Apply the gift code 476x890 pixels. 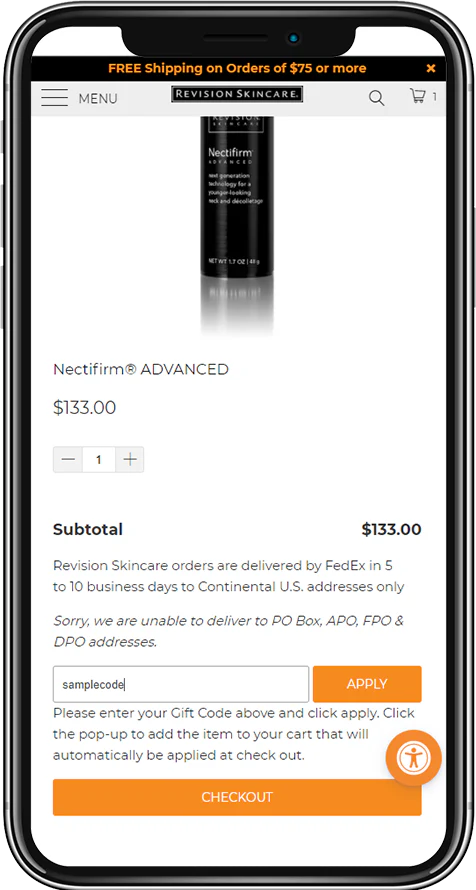[367, 684]
